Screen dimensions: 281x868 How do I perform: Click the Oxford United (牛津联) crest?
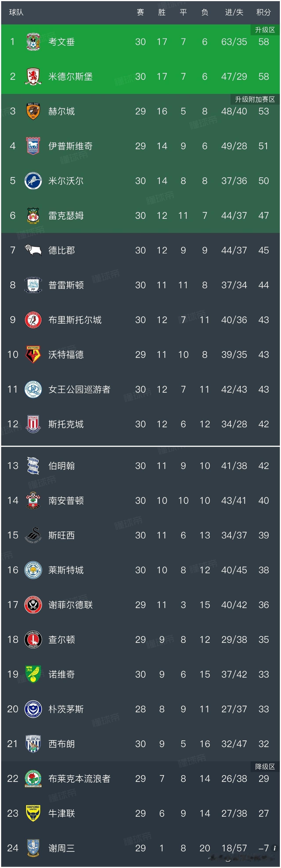[33, 813]
